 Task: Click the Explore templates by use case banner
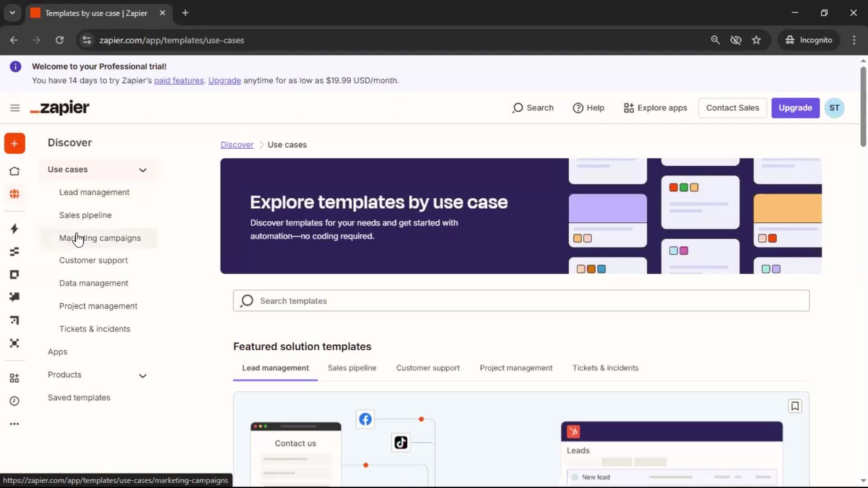click(521, 216)
